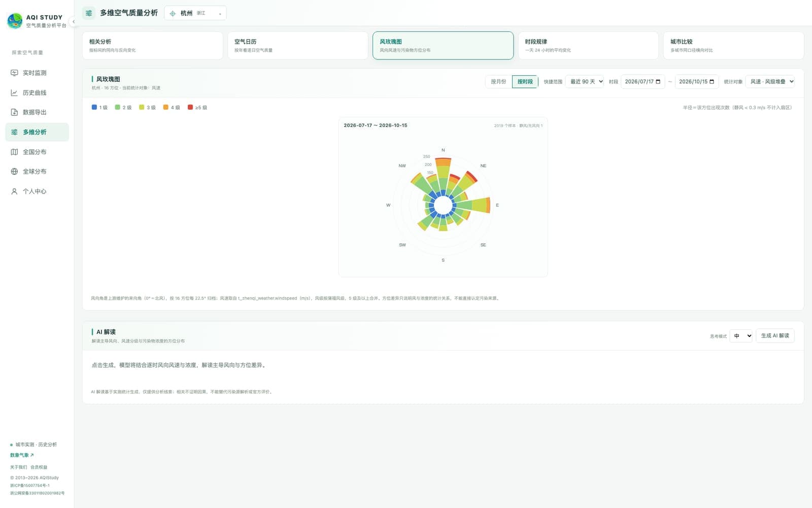The height and width of the screenshot is (508, 812).
Task: Click the start date field 2026/07/17
Action: point(642,82)
